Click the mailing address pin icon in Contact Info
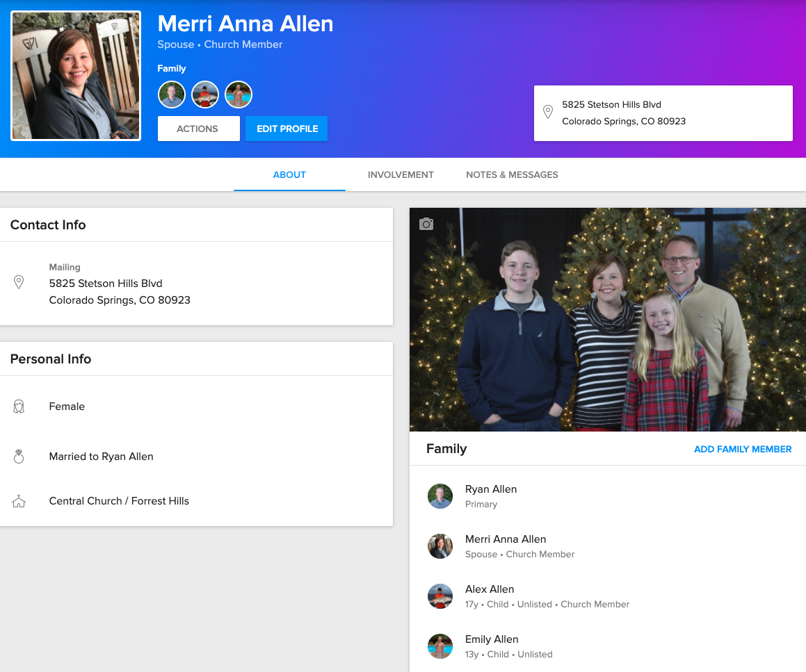The height and width of the screenshot is (672, 806). click(x=19, y=281)
